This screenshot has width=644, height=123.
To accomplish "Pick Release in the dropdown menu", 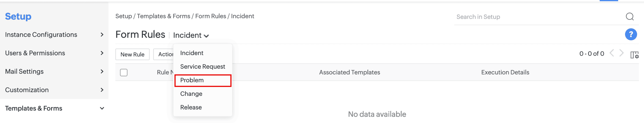I will (x=191, y=107).
